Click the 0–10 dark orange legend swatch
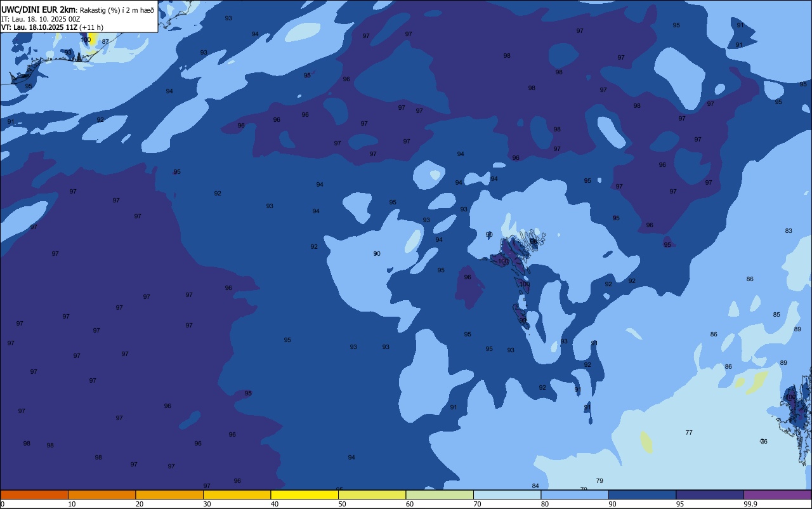 [x=34, y=494]
